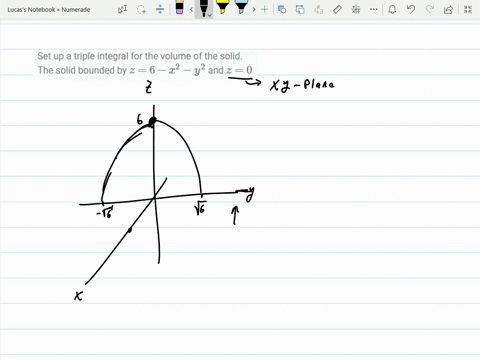Undo the last stroke

pos(411,9)
